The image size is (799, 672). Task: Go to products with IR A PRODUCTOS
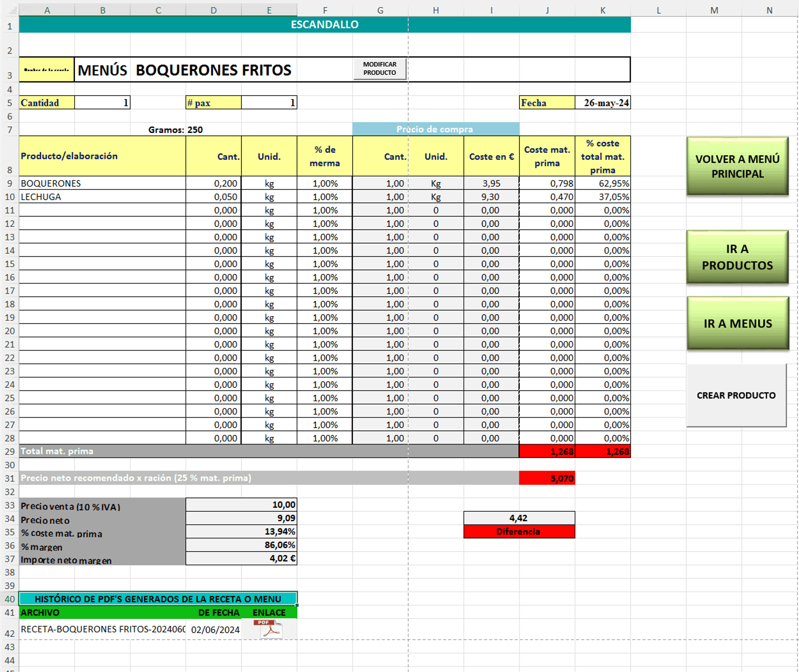(737, 257)
